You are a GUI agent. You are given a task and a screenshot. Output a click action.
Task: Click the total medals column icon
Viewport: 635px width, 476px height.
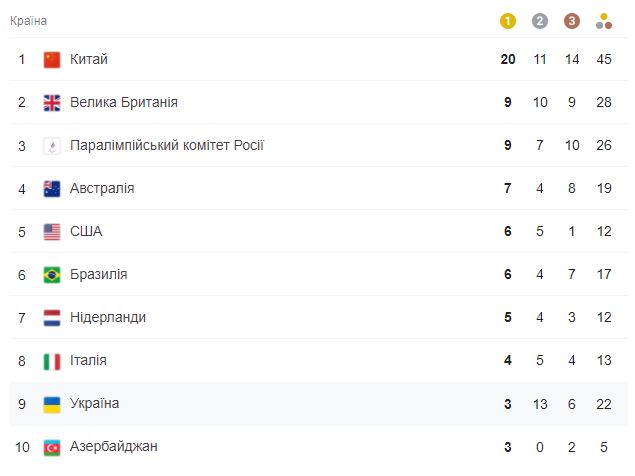pos(604,21)
